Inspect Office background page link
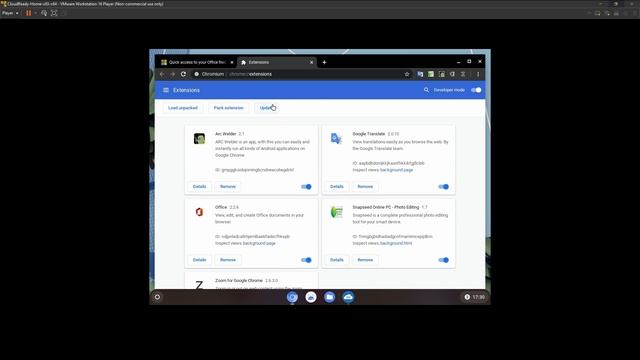This screenshot has width=640, height=360. [259, 243]
